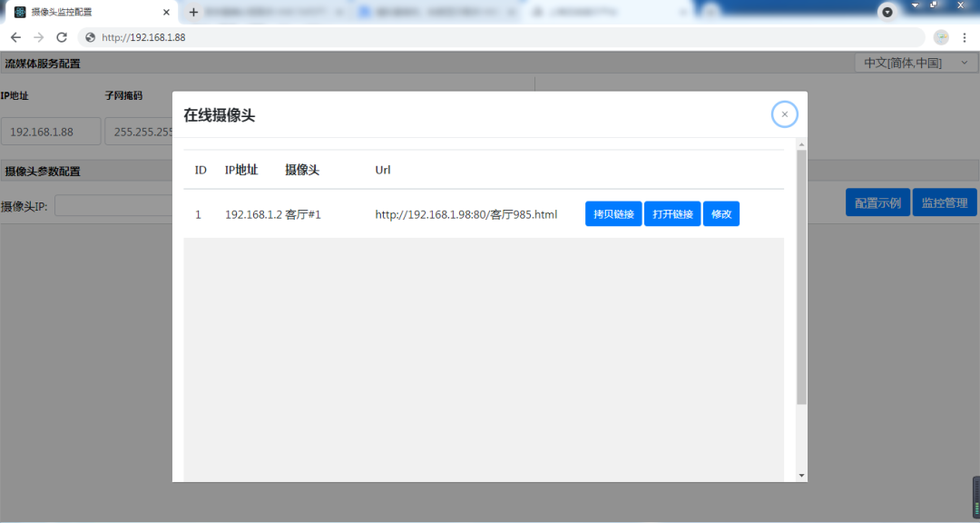Click the Url link for 客厅985.html
Screen dimensions: 980x523
pyautogui.click(x=465, y=215)
